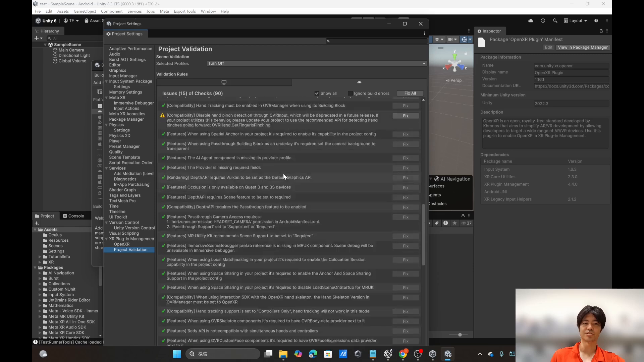Click the Scene gizmo rotation lock icon
This screenshot has height=362, width=644.
point(466,54)
